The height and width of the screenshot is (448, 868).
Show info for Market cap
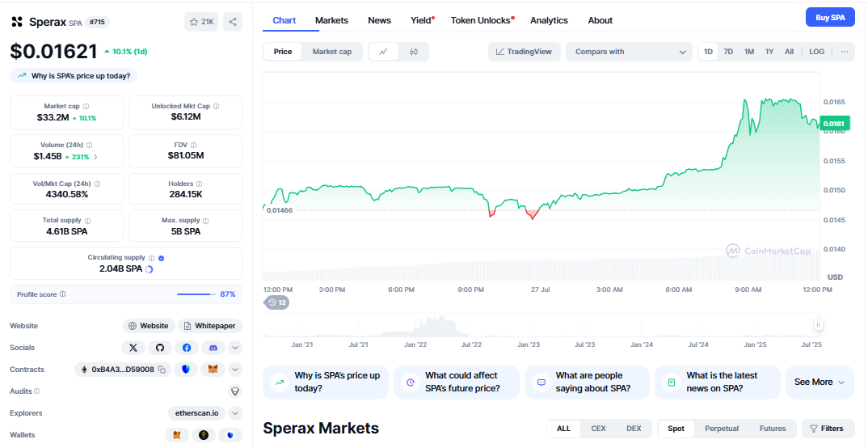pyautogui.click(x=86, y=106)
